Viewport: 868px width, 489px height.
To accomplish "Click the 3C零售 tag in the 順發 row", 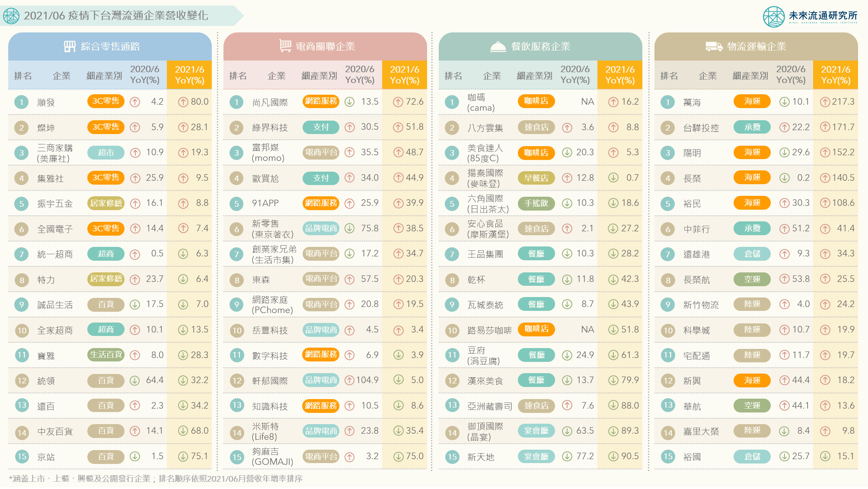I will 106,101.
